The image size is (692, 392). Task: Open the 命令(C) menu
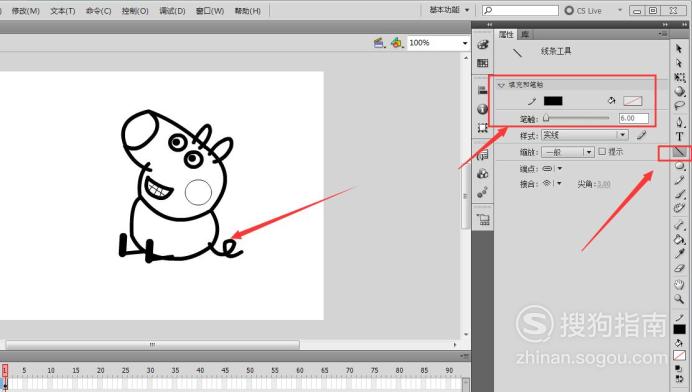pos(98,11)
